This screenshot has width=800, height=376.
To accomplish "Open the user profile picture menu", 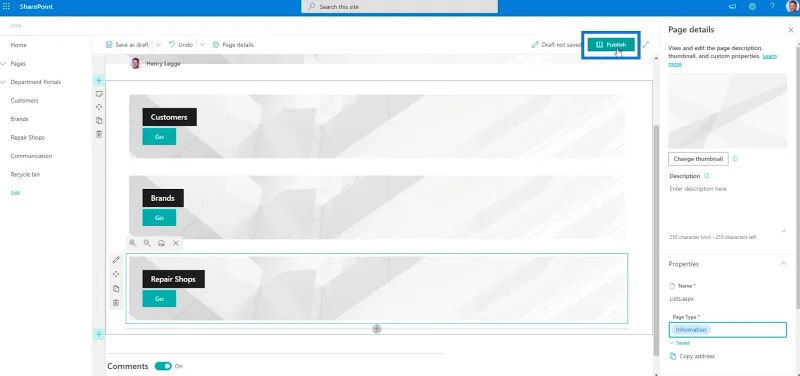I will click(792, 7).
